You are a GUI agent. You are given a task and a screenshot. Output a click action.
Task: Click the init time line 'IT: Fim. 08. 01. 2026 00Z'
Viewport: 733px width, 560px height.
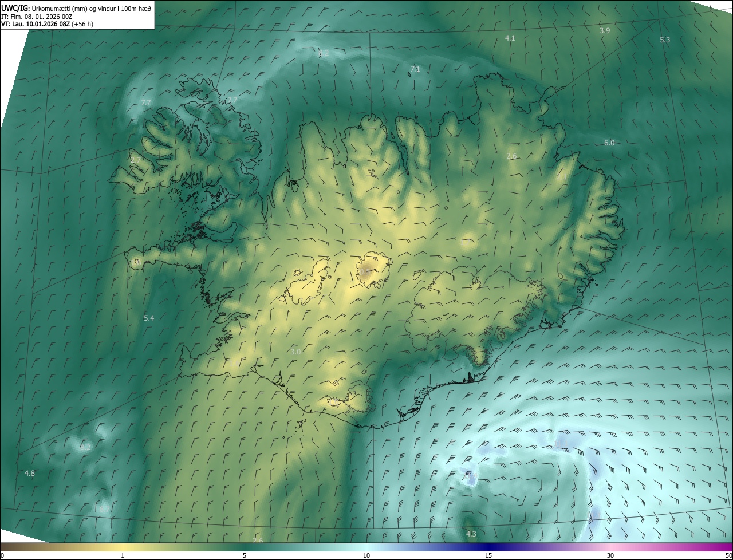click(x=38, y=16)
